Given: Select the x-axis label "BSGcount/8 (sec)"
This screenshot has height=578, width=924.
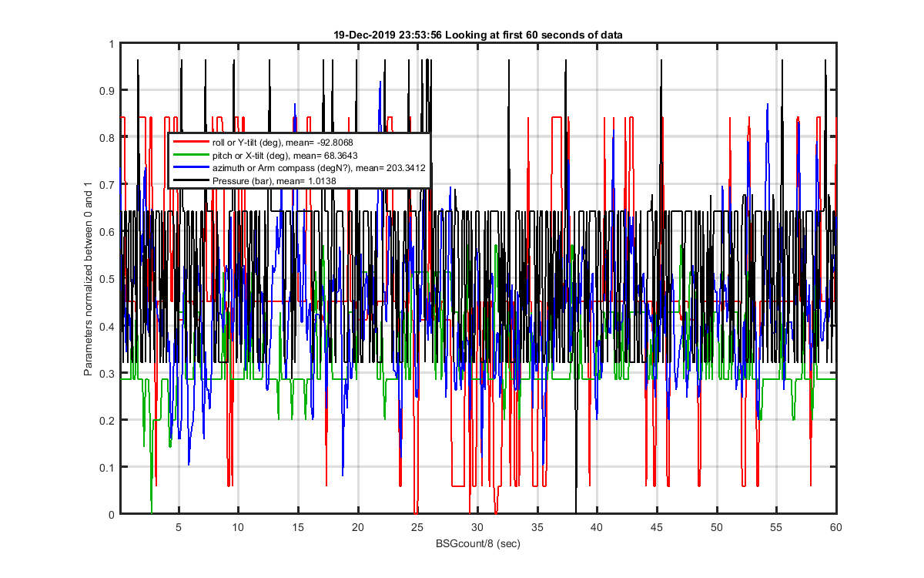Looking at the screenshot, I should point(478,544).
